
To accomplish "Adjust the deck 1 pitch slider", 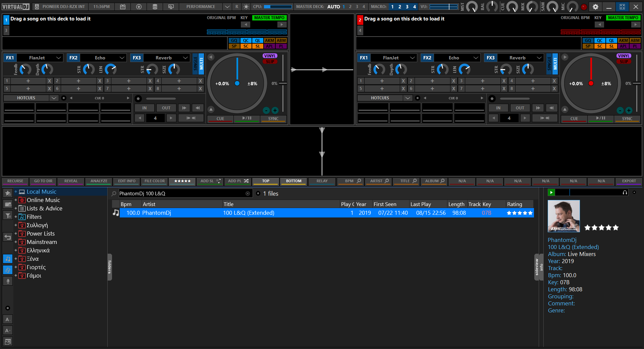I will (283, 83).
